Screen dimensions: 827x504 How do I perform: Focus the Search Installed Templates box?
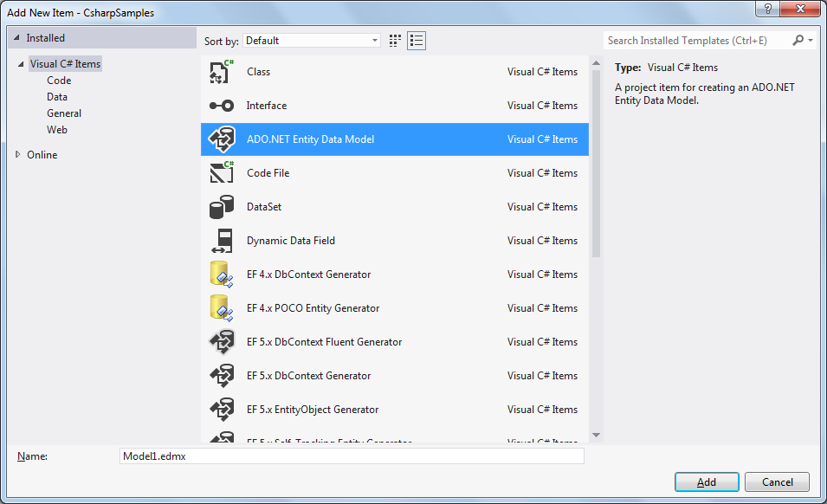[697, 41]
